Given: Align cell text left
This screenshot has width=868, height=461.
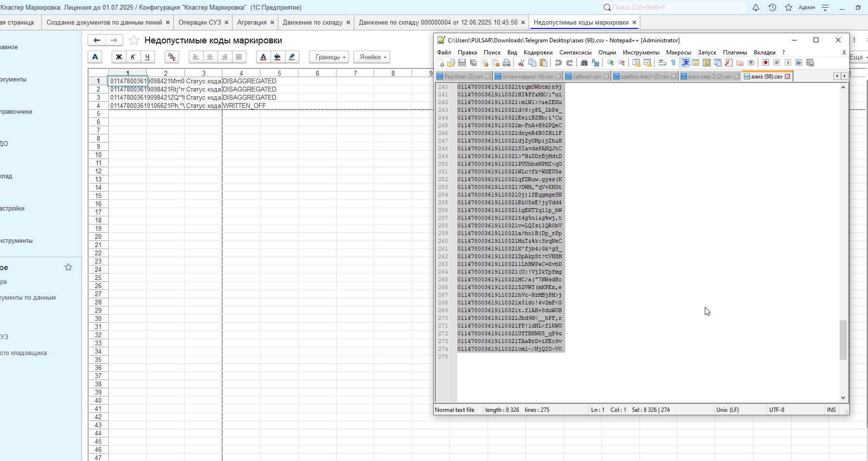Looking at the screenshot, I should point(195,57).
